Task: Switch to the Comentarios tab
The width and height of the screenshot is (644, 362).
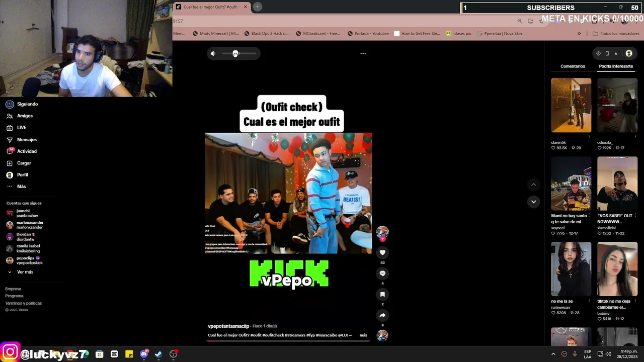Action: [x=573, y=66]
